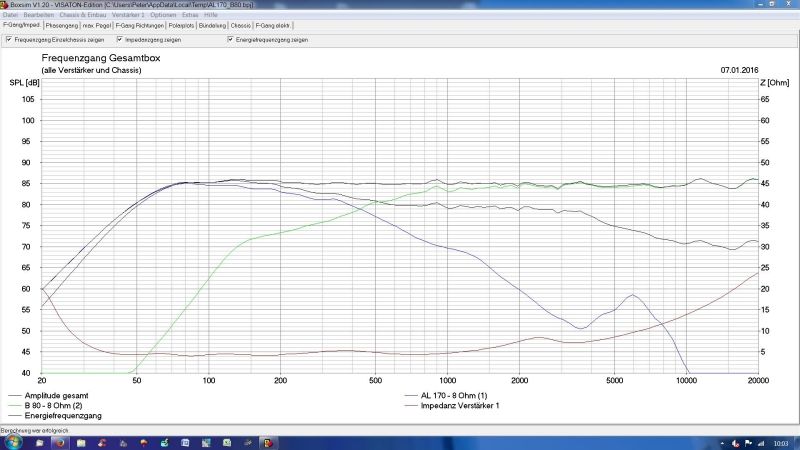Click the taskbar clock showing 10:03
This screenshot has height=450, width=800.
pyautogui.click(x=780, y=441)
